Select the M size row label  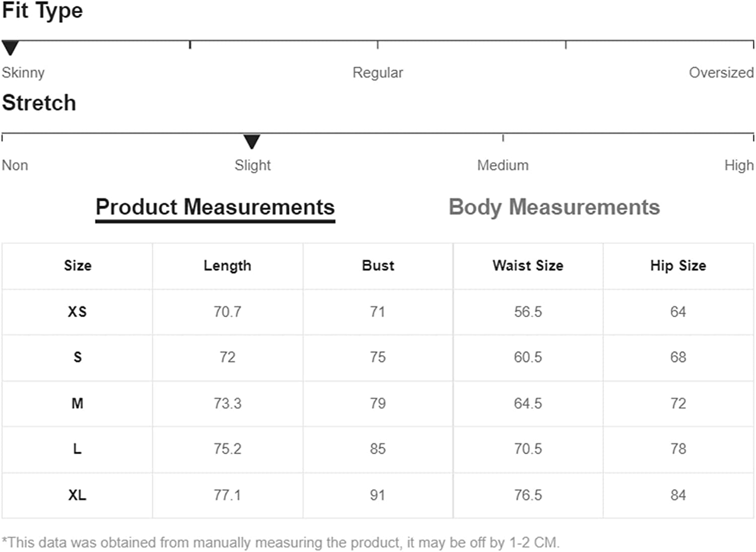pos(78,403)
